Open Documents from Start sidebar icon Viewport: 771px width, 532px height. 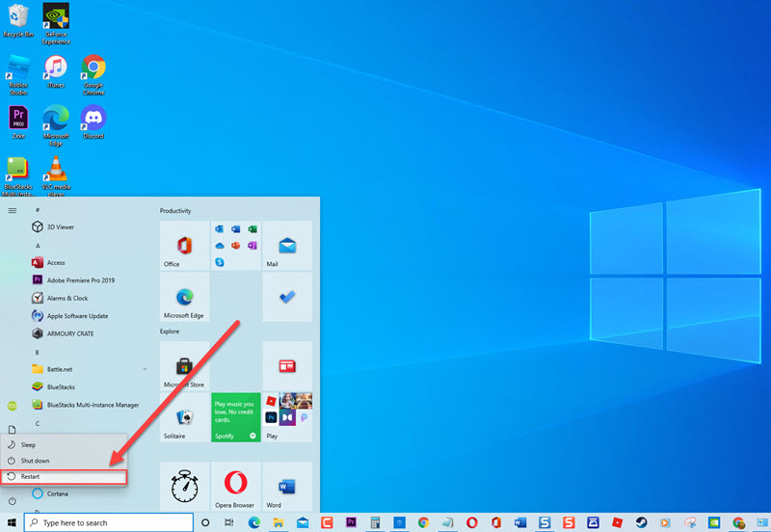pos(13,429)
